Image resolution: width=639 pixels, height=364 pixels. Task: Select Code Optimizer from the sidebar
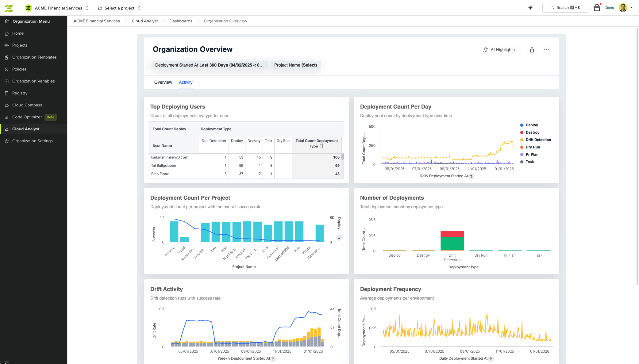pyautogui.click(x=27, y=117)
